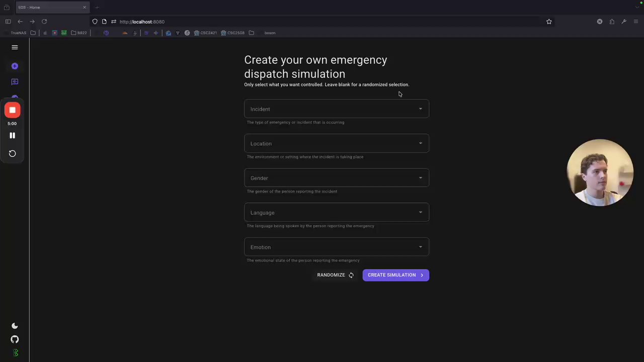The height and width of the screenshot is (362, 644).
Task: Click the purple plus new simulation icon
Action: [x=15, y=66]
